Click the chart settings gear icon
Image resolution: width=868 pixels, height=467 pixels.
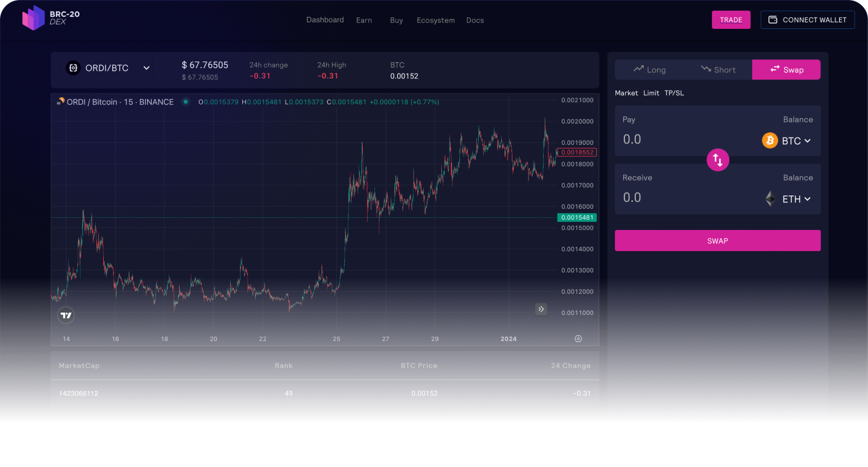(578, 339)
